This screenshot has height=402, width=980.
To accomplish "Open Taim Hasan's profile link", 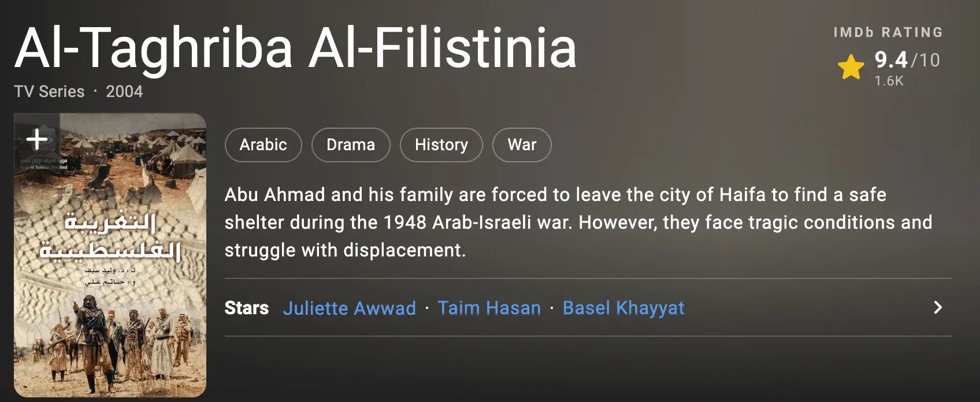I will 489,308.
